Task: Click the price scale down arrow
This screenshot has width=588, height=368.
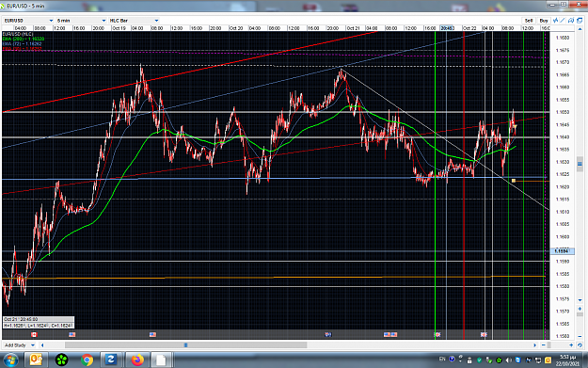Action: [x=580, y=300]
